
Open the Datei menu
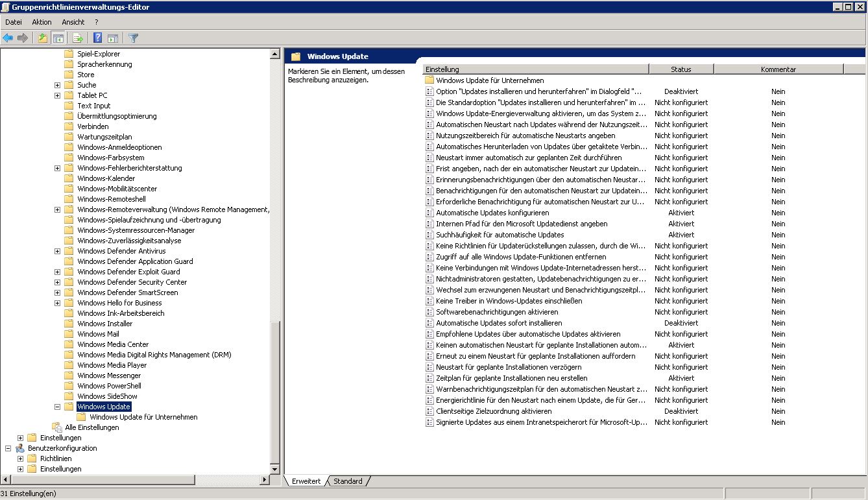[14, 22]
